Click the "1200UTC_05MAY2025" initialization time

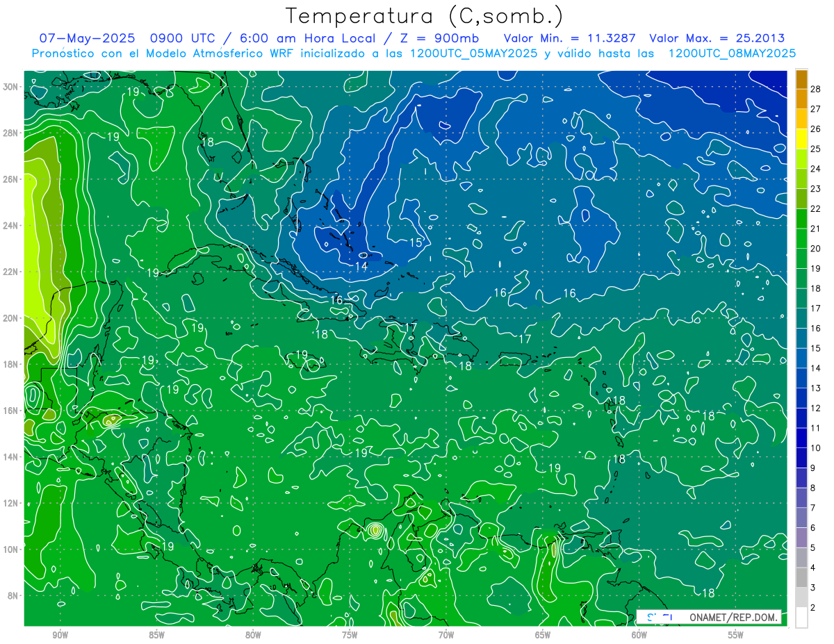point(473,53)
